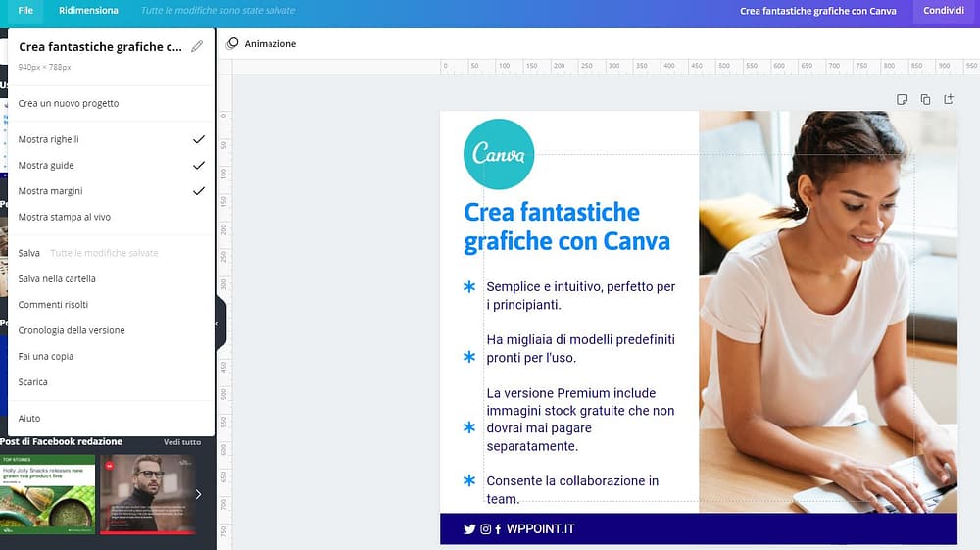
Task: Click Salva in the File menu
Action: pyautogui.click(x=112, y=253)
